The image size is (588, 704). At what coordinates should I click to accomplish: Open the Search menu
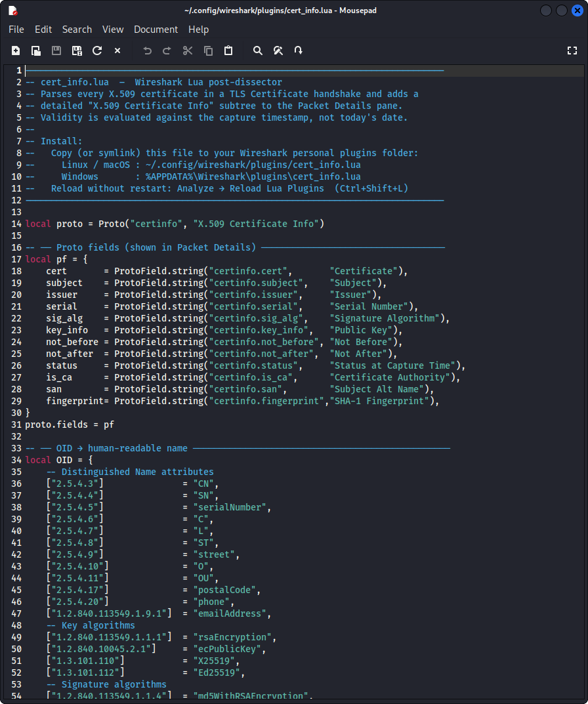(77, 30)
